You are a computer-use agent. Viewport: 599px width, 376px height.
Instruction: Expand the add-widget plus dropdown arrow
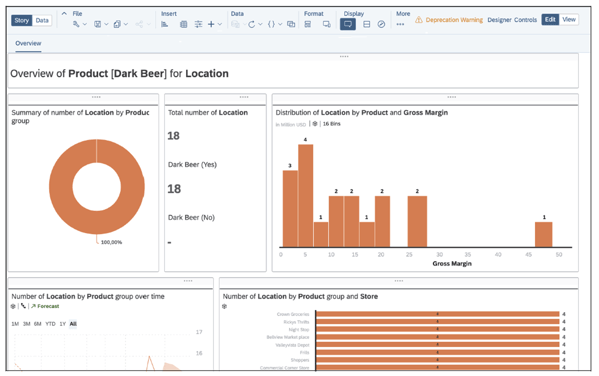pyautogui.click(x=220, y=24)
